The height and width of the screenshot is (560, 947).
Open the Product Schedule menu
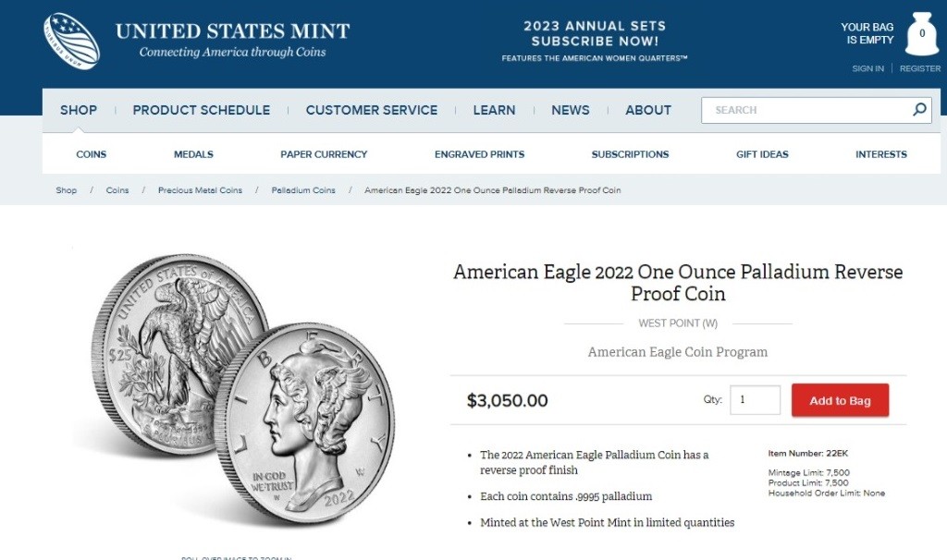coord(202,110)
